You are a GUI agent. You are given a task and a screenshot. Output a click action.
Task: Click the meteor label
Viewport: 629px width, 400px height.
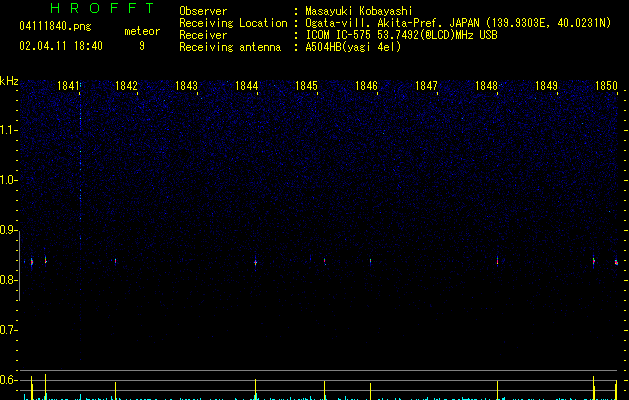pyautogui.click(x=142, y=31)
